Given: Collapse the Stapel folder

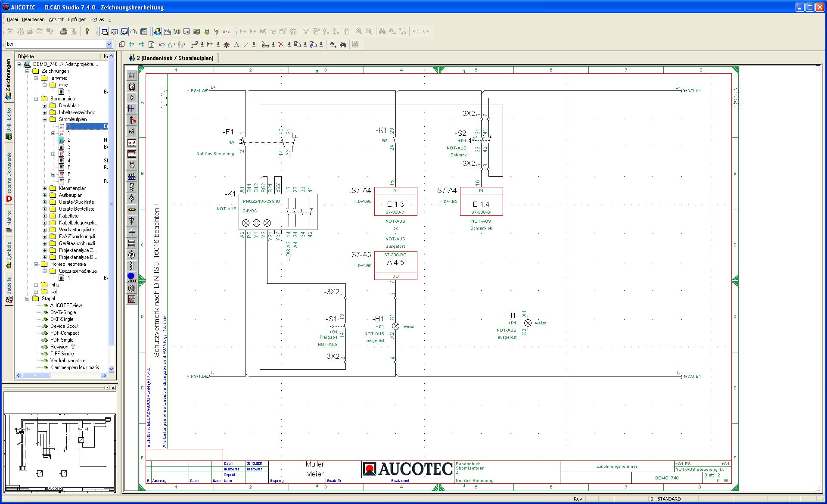Looking at the screenshot, I should (x=27, y=299).
